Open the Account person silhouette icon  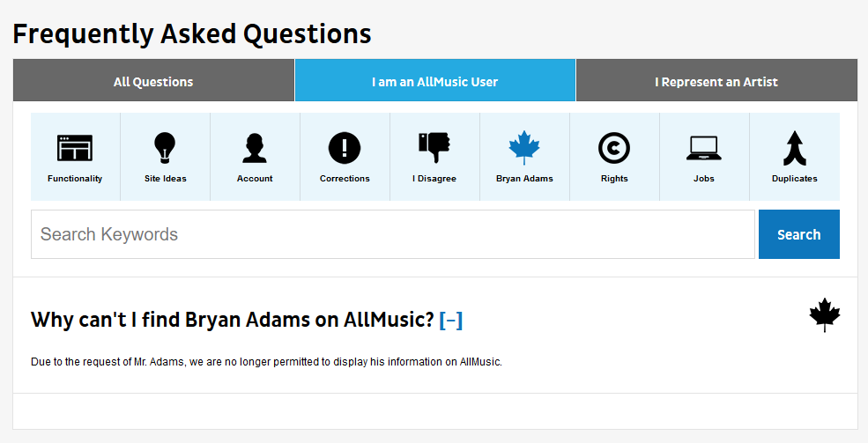[x=255, y=148]
